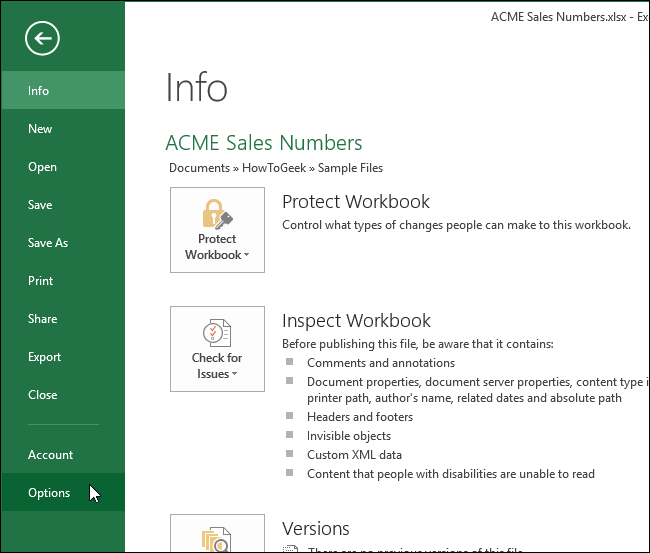Image resolution: width=650 pixels, height=553 pixels.
Task: Select the Info tab in the sidebar
Action: [63, 90]
